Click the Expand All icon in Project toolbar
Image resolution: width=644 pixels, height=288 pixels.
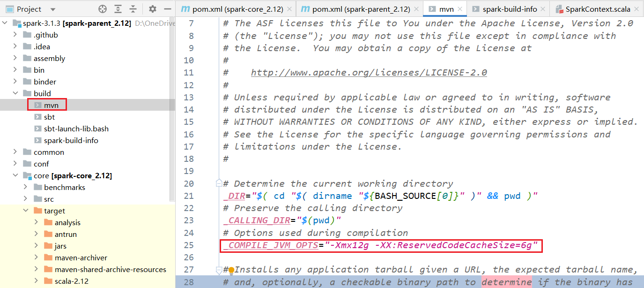click(118, 9)
